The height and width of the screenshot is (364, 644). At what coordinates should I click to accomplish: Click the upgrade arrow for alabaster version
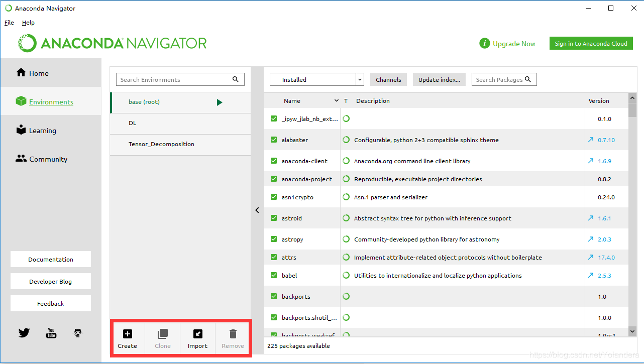(x=591, y=140)
